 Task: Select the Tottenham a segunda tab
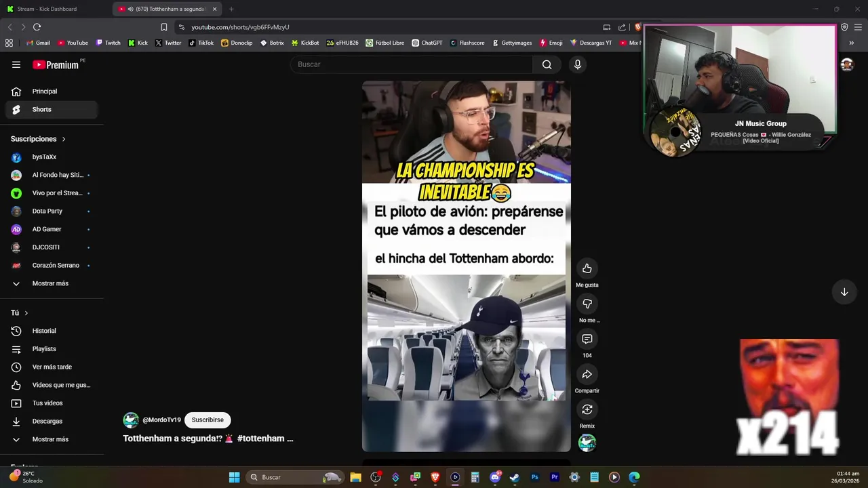[x=167, y=9]
